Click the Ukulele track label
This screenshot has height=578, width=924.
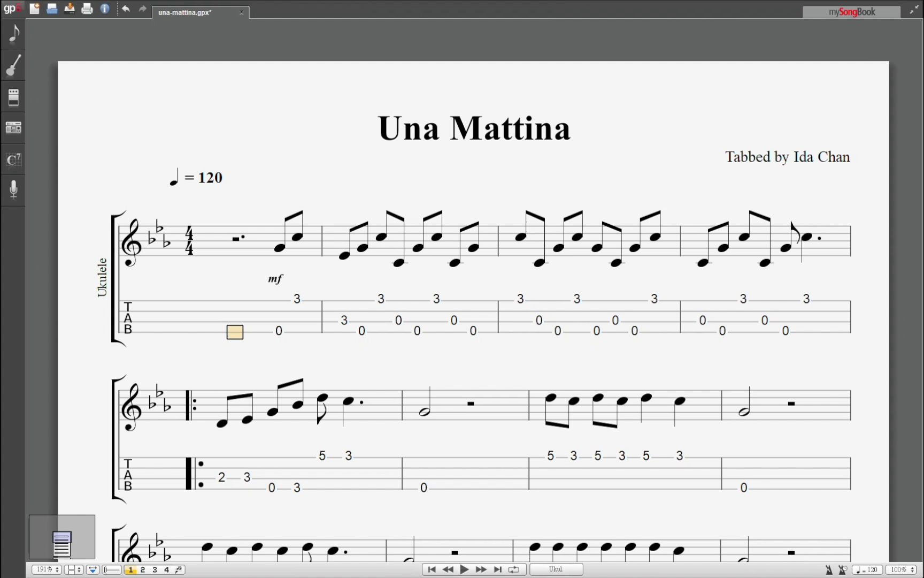102,277
